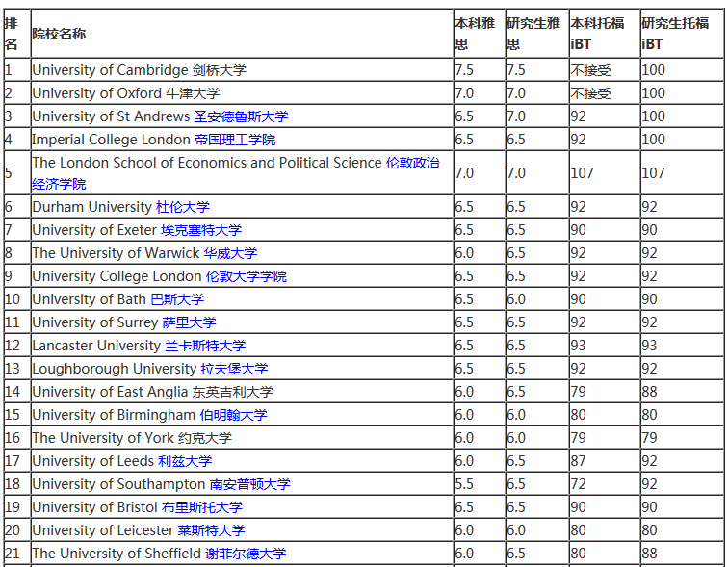728x567 pixels.
Task: Open the 利兹大学 link
Action: point(185,461)
